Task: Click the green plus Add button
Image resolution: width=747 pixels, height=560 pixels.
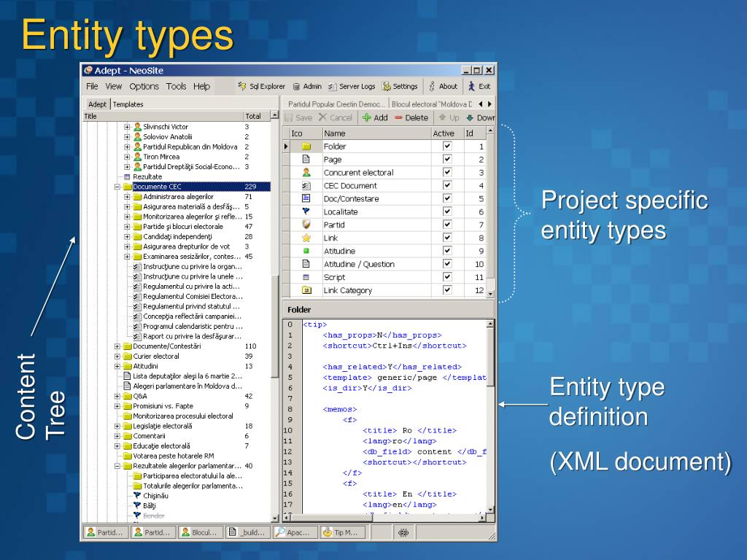Action: pos(375,117)
